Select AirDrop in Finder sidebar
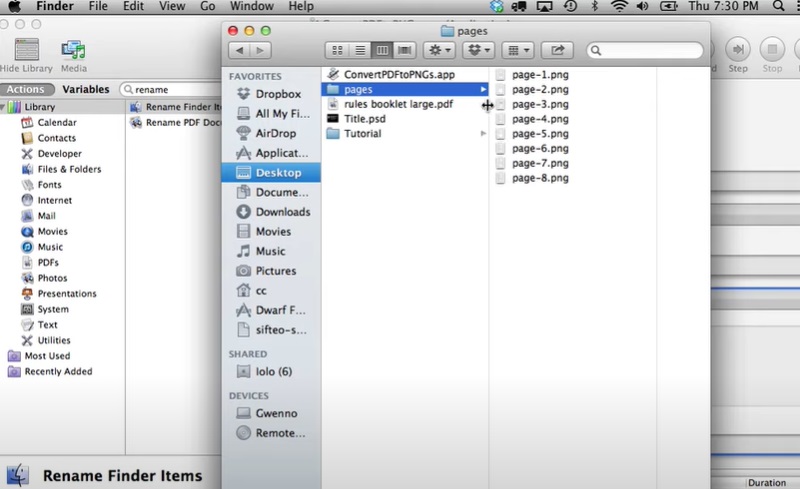This screenshot has width=800, height=489. click(x=271, y=133)
